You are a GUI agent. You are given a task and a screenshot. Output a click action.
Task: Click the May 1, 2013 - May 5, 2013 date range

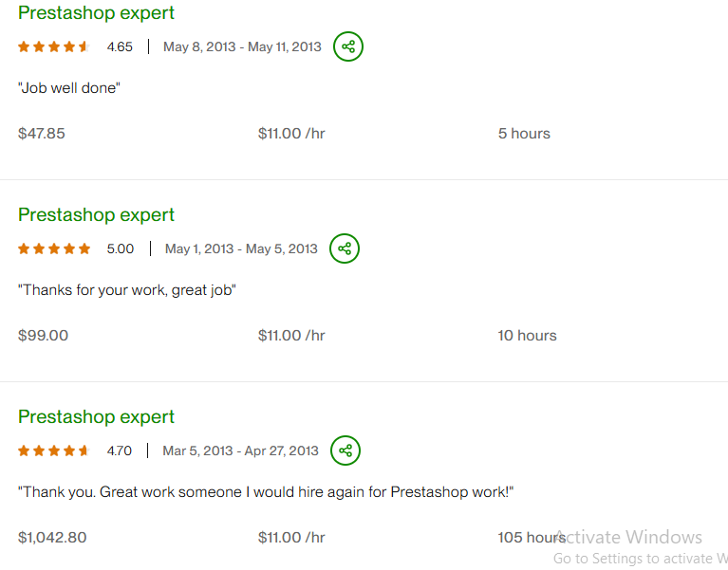pyautogui.click(x=241, y=248)
